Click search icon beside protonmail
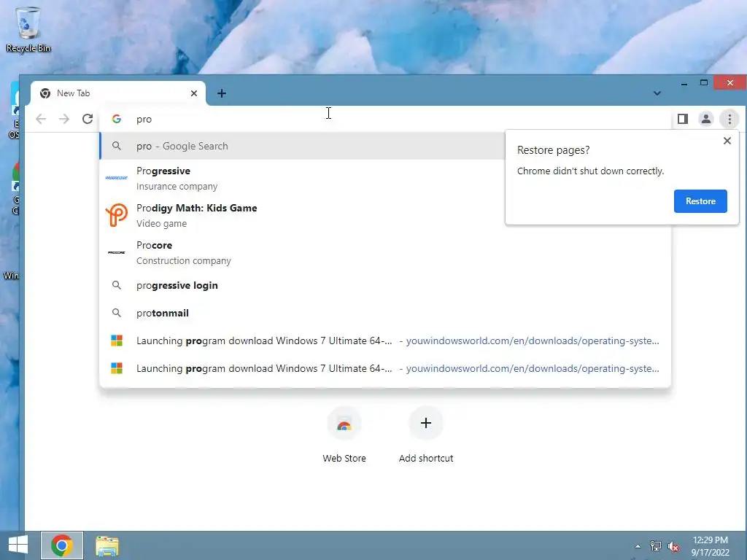 pyautogui.click(x=117, y=313)
